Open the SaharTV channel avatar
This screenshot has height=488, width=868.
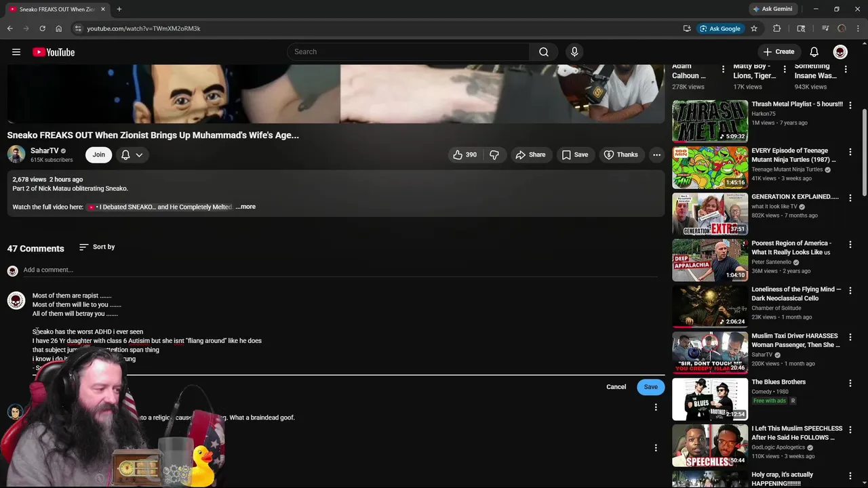point(16,155)
